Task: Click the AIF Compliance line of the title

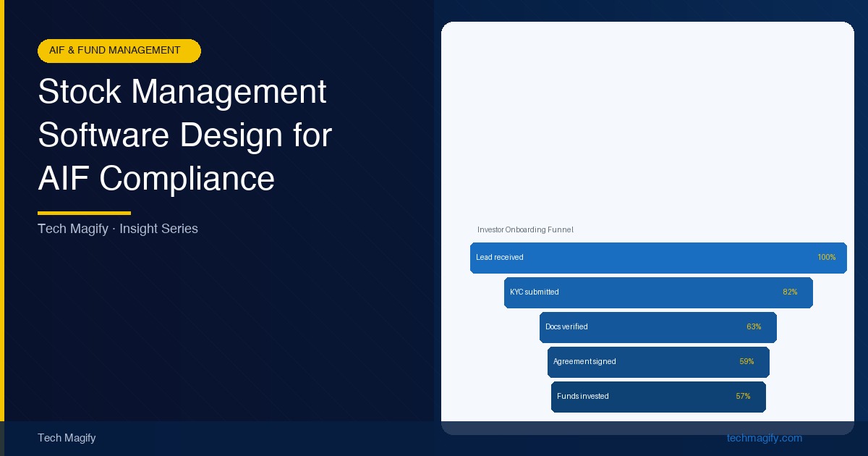Action: 156,178
